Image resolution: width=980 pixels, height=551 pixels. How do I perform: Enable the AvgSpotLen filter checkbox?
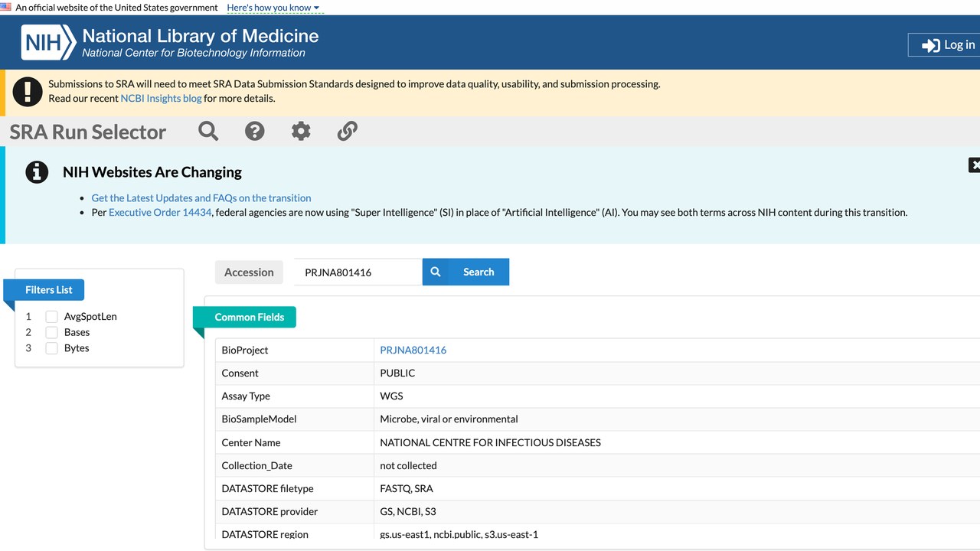(x=51, y=317)
